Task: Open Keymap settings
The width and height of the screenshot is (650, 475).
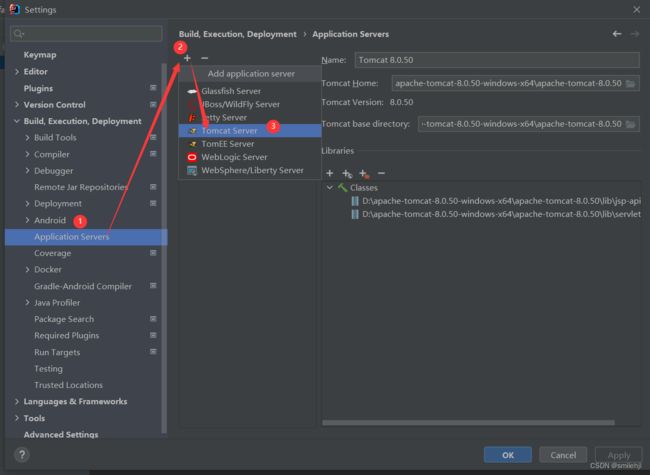Action: (x=40, y=55)
